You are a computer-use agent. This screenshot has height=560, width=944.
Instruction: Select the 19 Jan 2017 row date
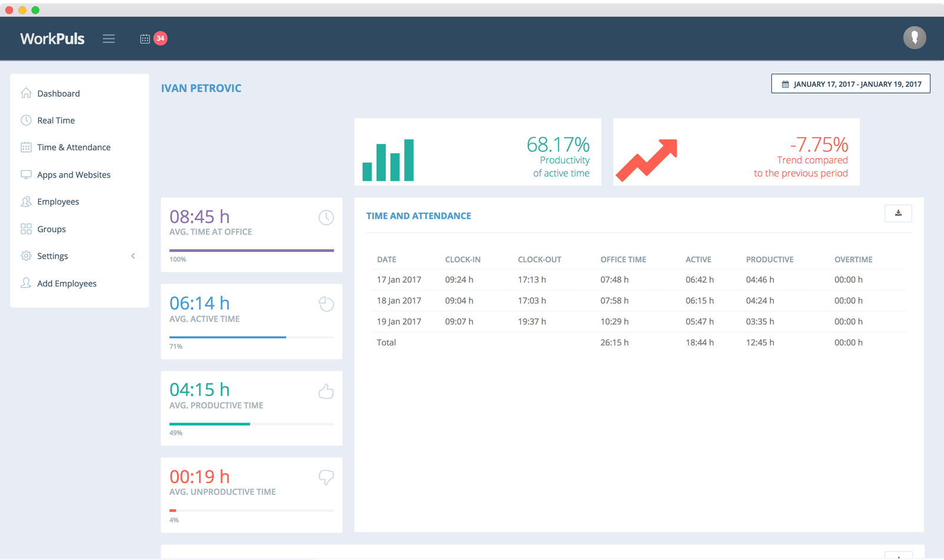coord(399,322)
